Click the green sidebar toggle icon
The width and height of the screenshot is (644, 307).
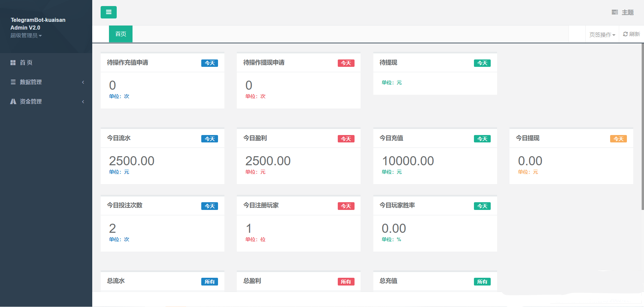tap(108, 12)
